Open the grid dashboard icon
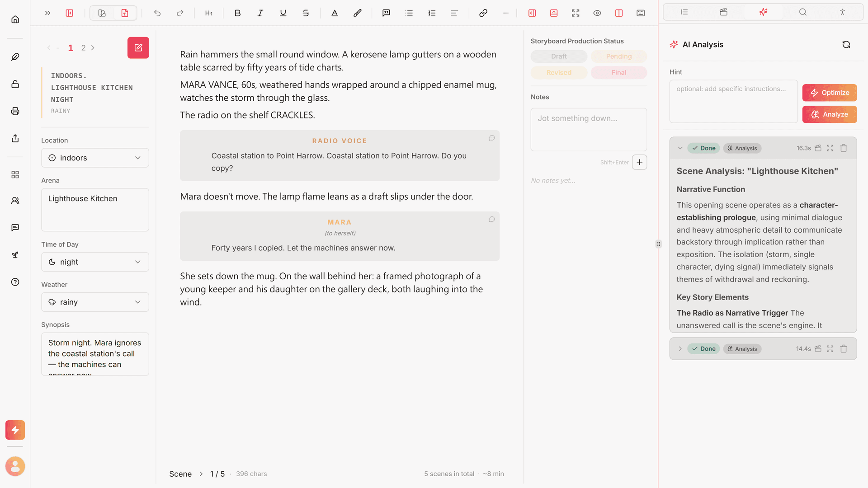Image resolution: width=868 pixels, height=488 pixels. [15, 174]
